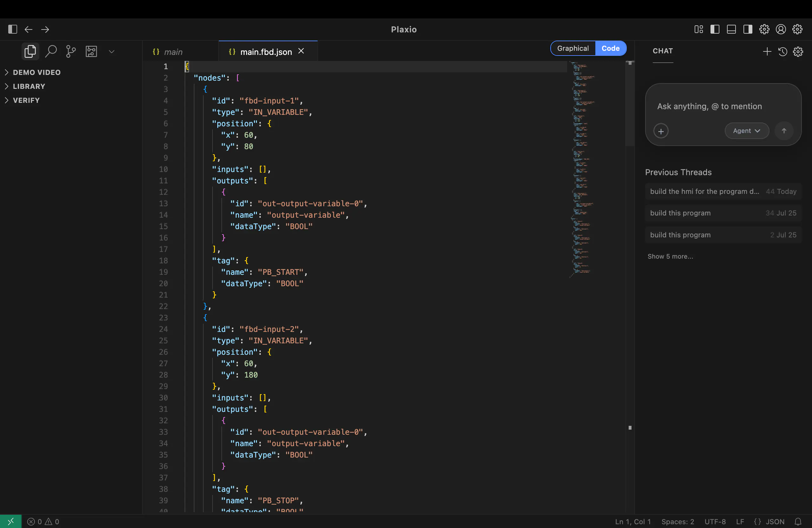Click y value 180 on line 28
The height and width of the screenshot is (528, 812).
(251, 375)
